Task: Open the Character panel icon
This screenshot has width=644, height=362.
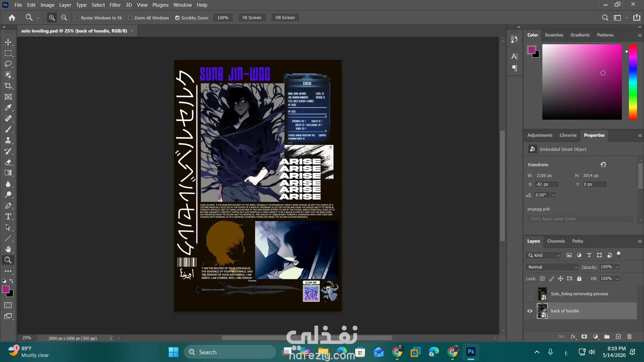Action: pos(514,56)
